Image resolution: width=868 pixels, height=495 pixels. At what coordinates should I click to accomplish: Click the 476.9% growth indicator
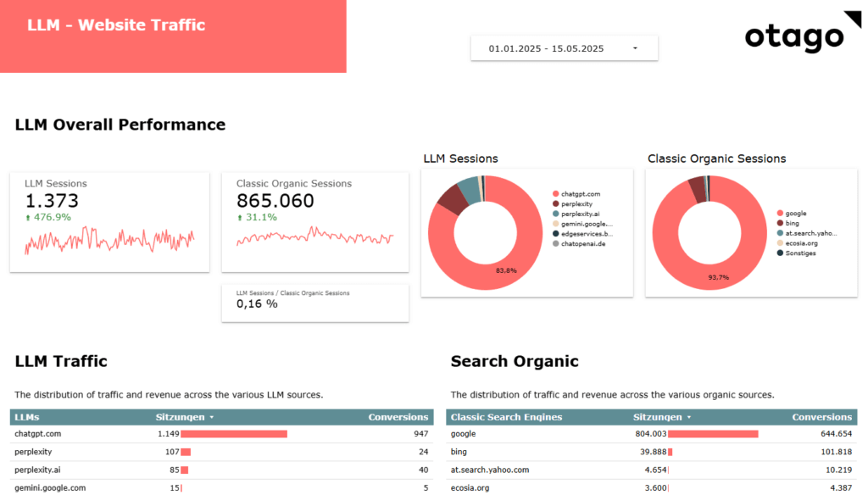pos(48,217)
